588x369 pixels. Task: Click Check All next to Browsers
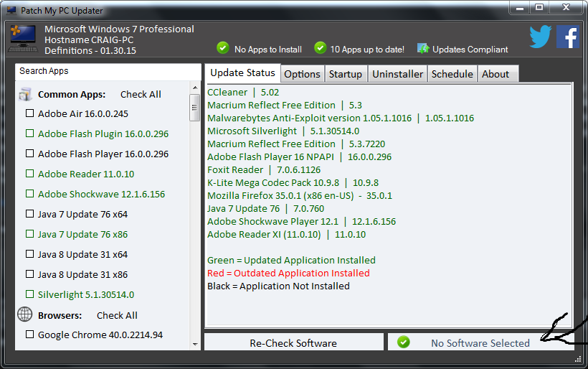point(117,316)
